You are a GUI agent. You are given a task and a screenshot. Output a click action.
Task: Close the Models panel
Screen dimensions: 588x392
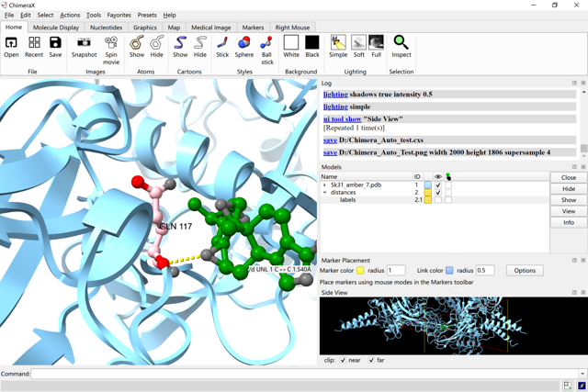[x=583, y=167]
